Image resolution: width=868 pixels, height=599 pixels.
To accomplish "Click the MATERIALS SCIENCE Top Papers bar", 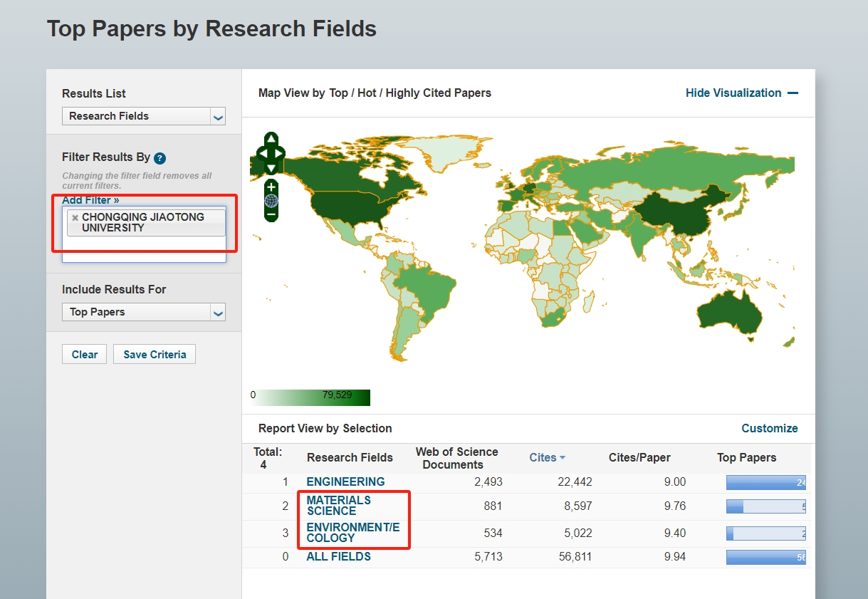I will click(x=765, y=506).
